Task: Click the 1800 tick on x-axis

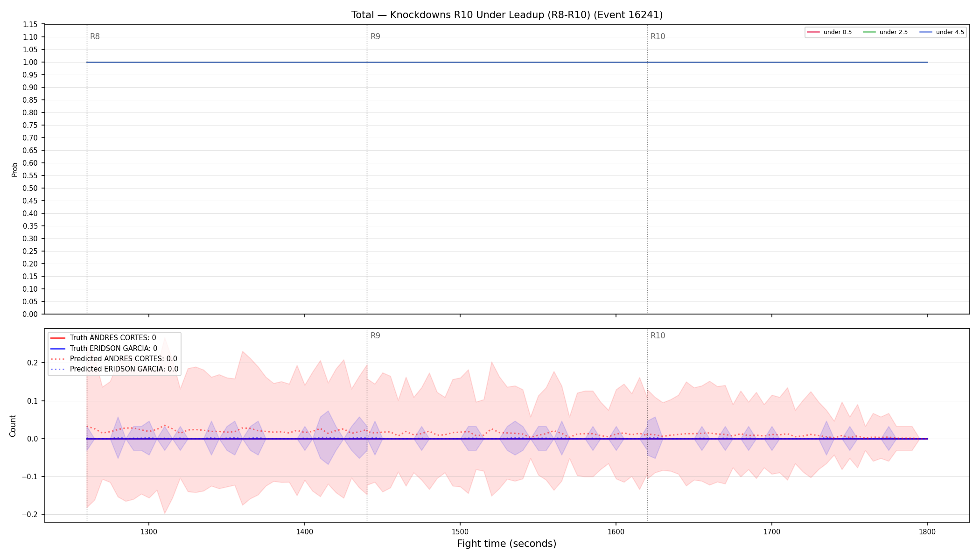Action: click(927, 531)
